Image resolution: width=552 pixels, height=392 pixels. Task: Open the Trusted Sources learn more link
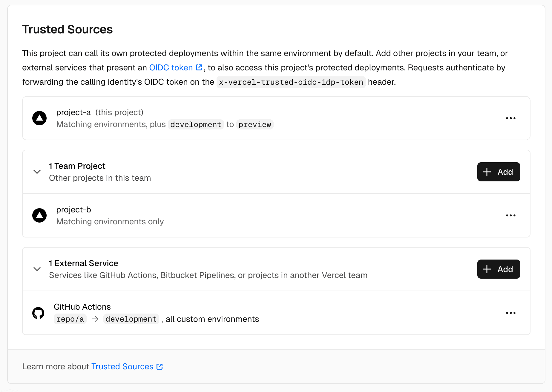pyautogui.click(x=122, y=367)
